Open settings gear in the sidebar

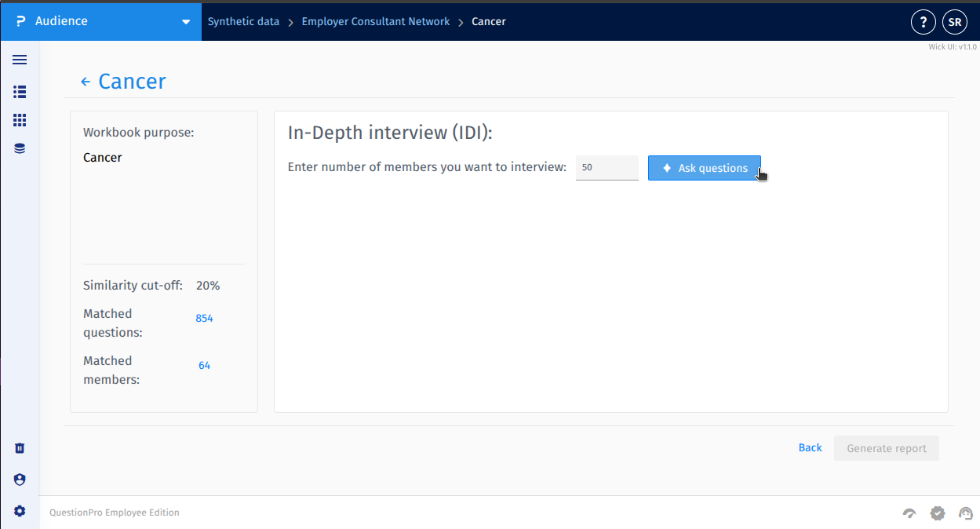20,511
